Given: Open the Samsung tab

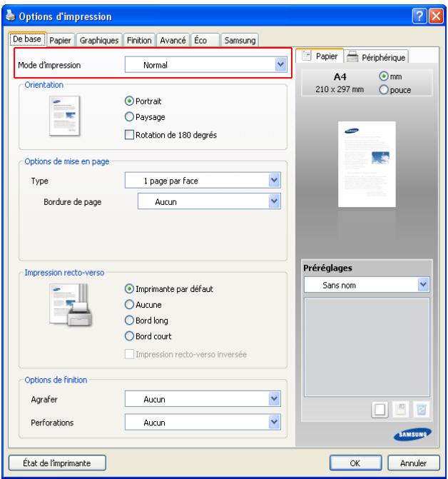Looking at the screenshot, I should tap(240, 40).
